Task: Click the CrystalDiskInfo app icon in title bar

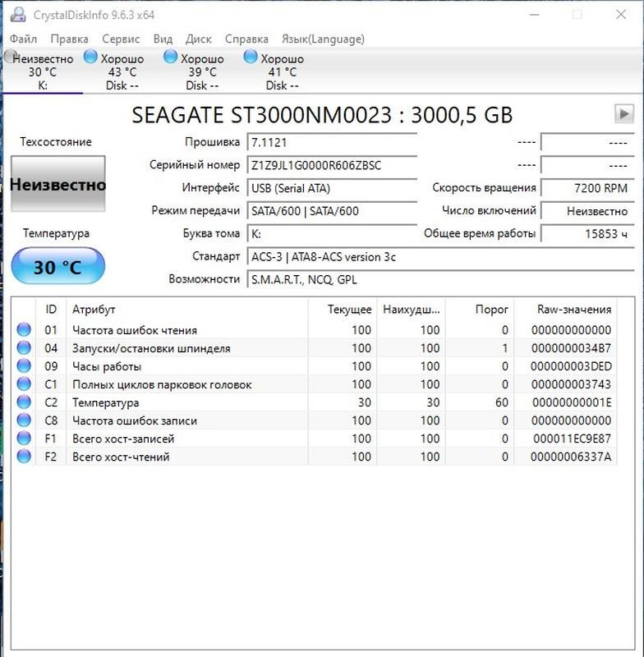Action: pos(17,15)
